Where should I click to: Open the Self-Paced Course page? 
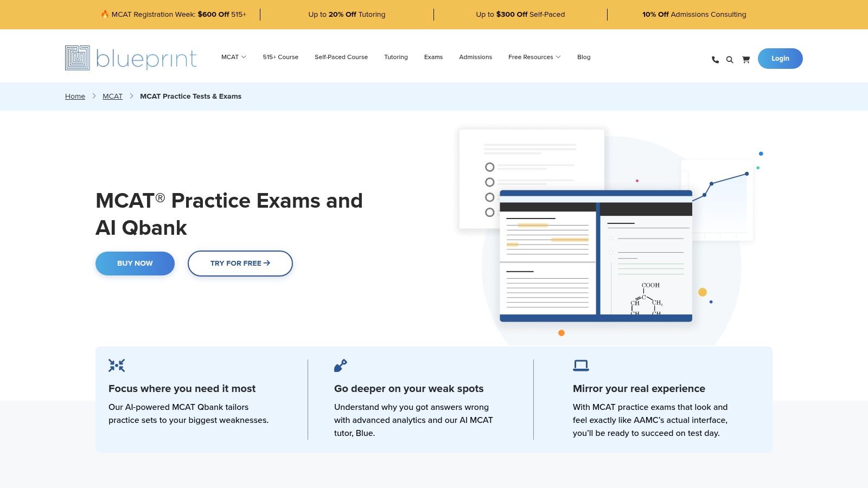point(341,57)
